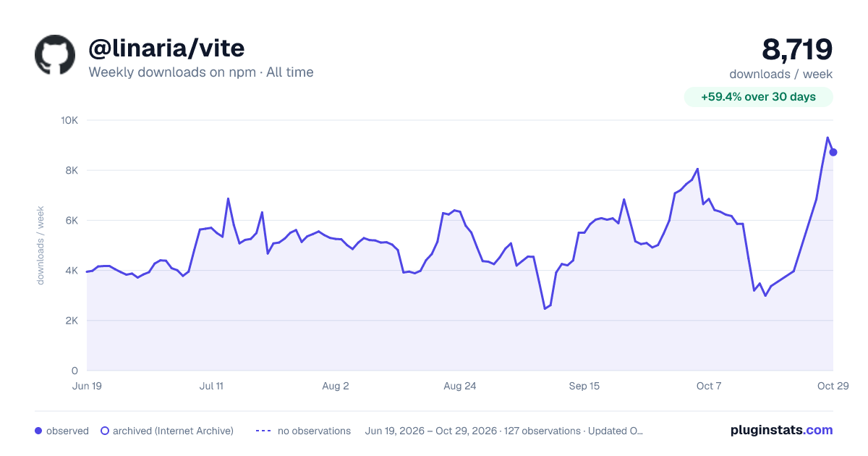Click the filled 'observed' legend dot

38,431
